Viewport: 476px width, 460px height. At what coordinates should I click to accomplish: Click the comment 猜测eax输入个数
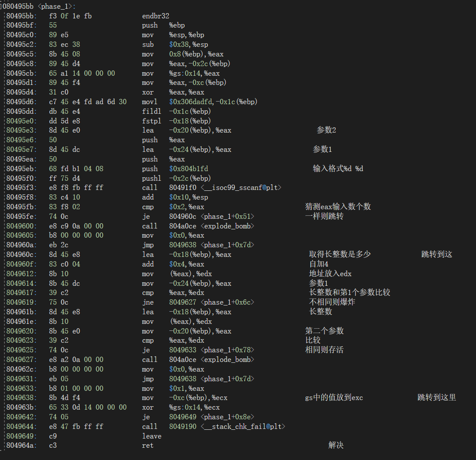coord(338,207)
